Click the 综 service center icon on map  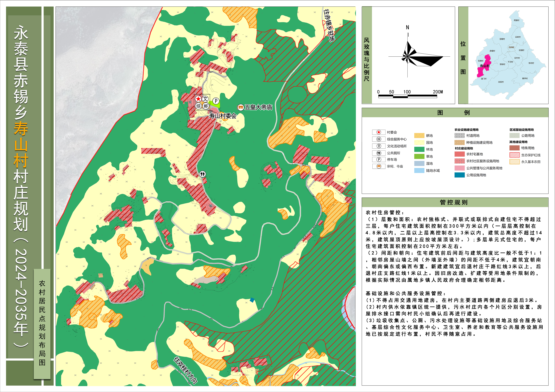pyautogui.click(x=198, y=106)
